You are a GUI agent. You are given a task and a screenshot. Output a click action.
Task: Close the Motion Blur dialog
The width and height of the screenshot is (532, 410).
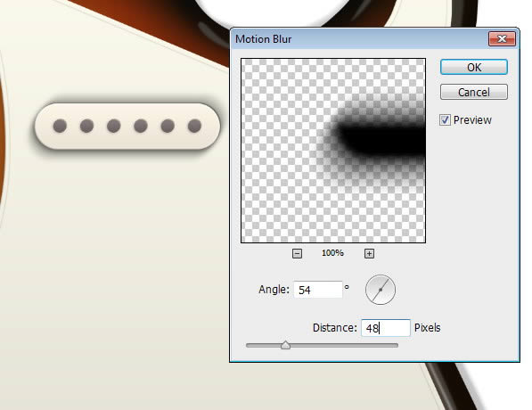pos(502,38)
